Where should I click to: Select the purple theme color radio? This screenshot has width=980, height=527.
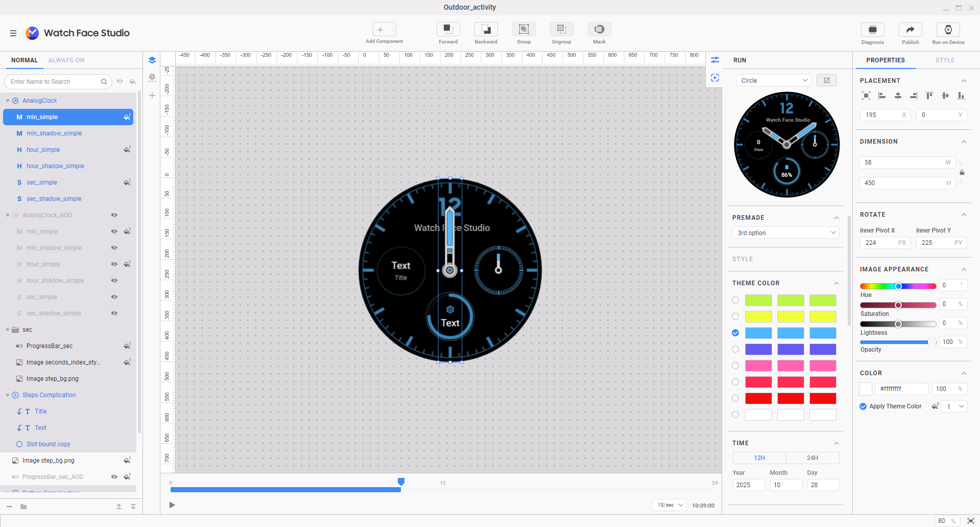click(x=735, y=349)
